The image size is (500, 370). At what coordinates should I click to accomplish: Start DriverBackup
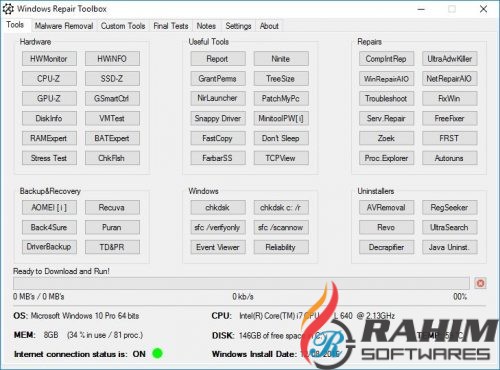(x=49, y=247)
